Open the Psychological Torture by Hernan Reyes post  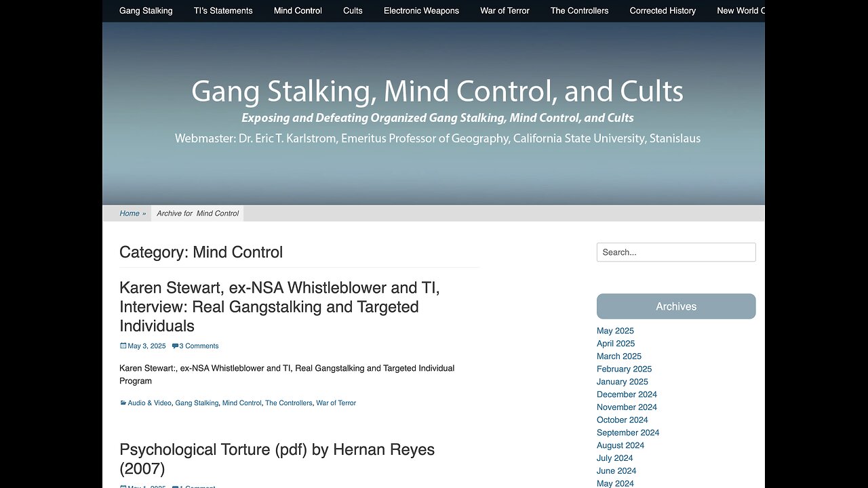[x=277, y=459]
